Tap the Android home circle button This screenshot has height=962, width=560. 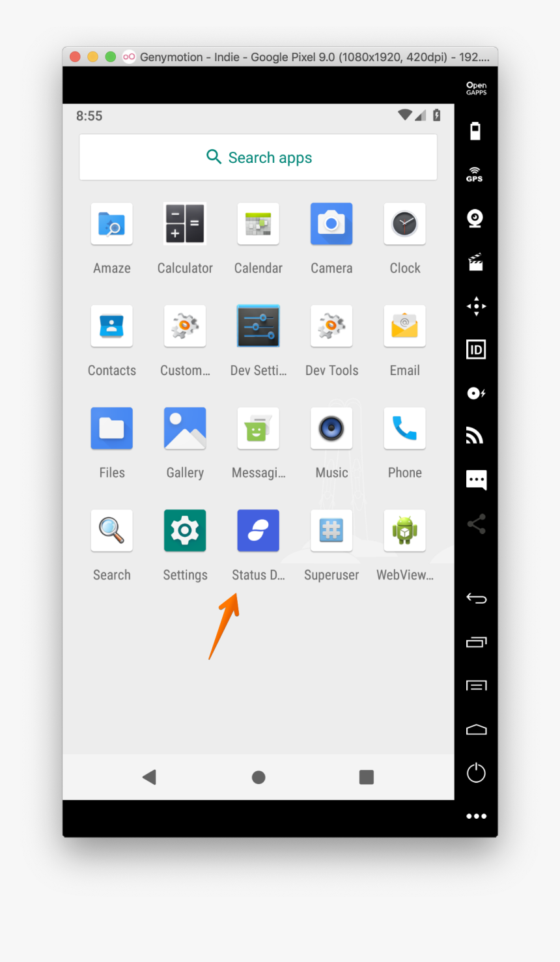(x=259, y=777)
